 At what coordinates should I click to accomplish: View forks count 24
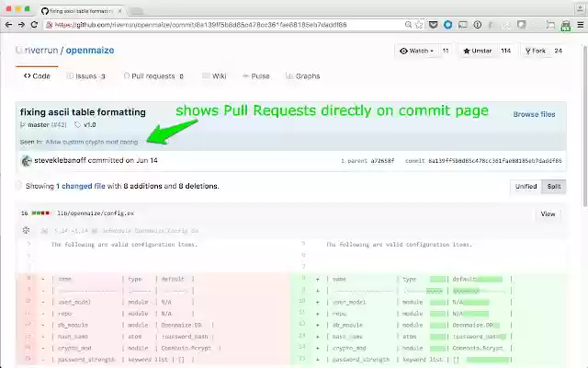559,51
